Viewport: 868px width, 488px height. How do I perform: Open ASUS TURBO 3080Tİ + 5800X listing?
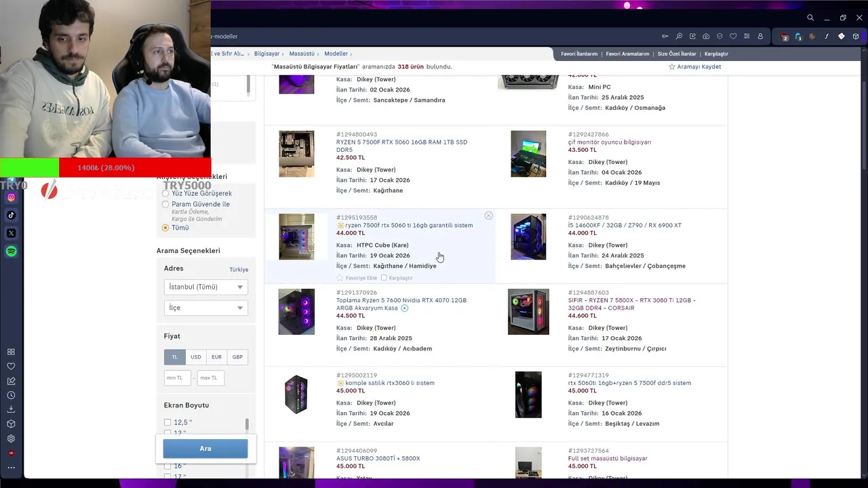coord(378,458)
